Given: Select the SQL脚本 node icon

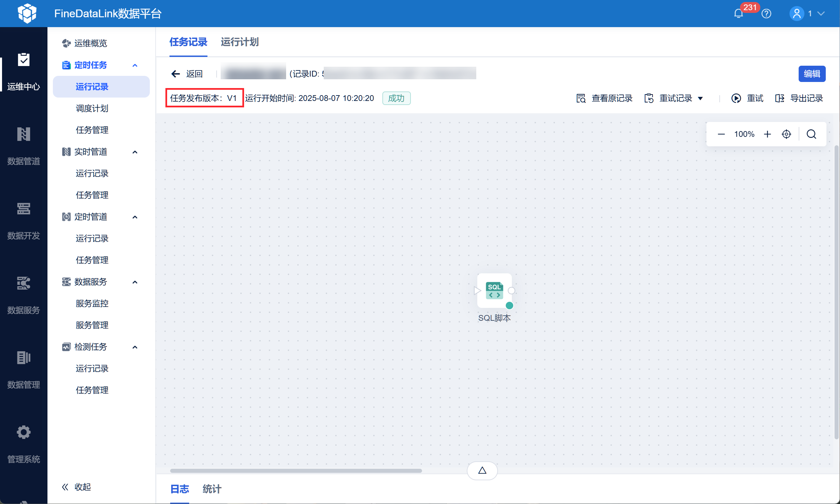Looking at the screenshot, I should [x=494, y=290].
